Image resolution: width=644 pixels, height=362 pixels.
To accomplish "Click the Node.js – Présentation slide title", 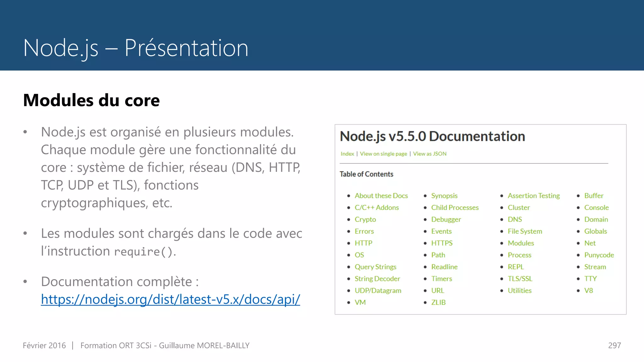I will (x=136, y=48).
